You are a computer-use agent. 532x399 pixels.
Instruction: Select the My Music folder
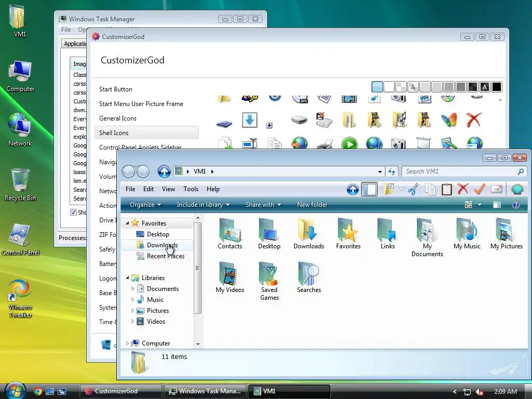click(467, 233)
